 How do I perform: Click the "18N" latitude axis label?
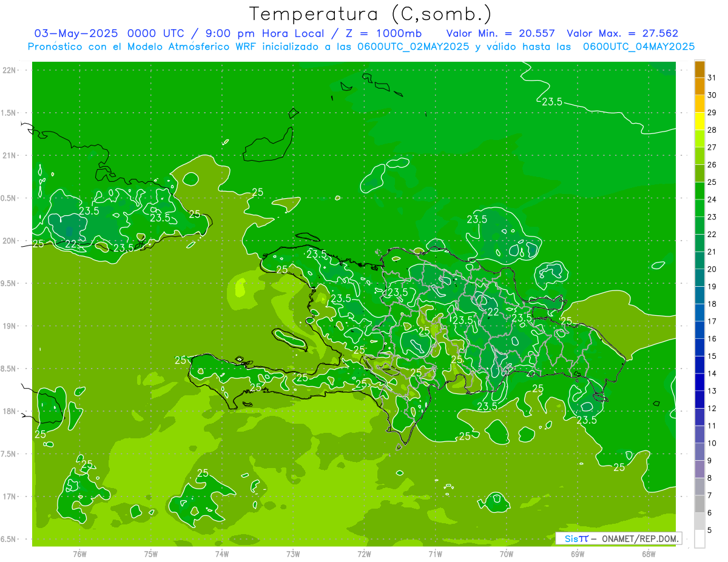(x=10, y=411)
